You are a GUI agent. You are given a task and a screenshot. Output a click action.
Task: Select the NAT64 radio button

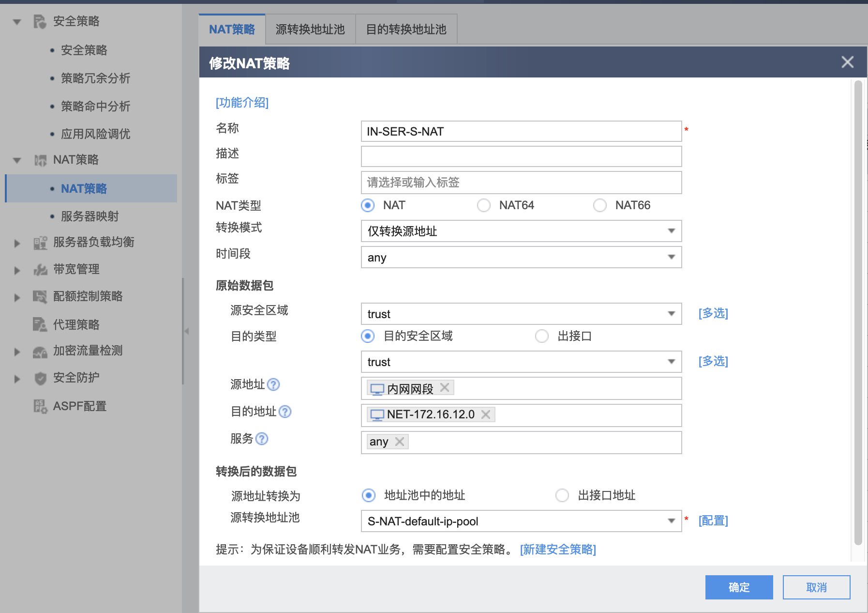pyautogui.click(x=484, y=205)
